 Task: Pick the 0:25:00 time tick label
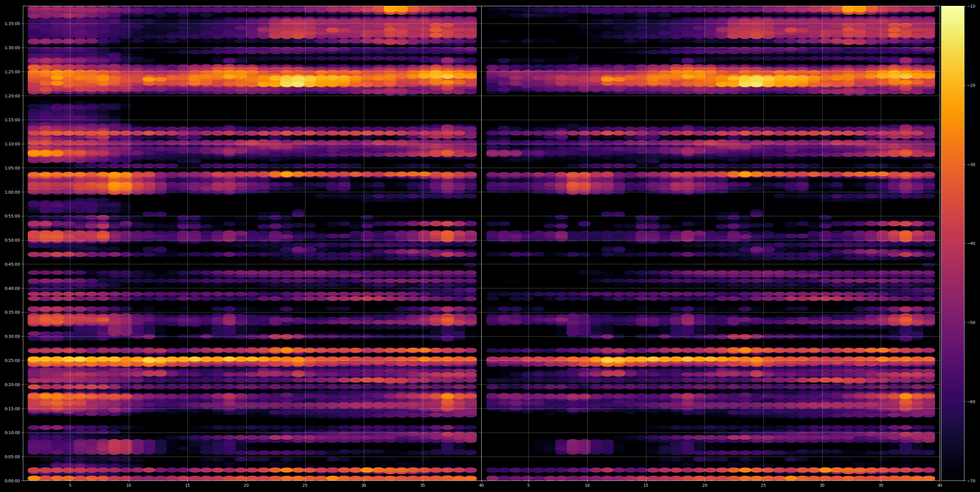point(12,360)
